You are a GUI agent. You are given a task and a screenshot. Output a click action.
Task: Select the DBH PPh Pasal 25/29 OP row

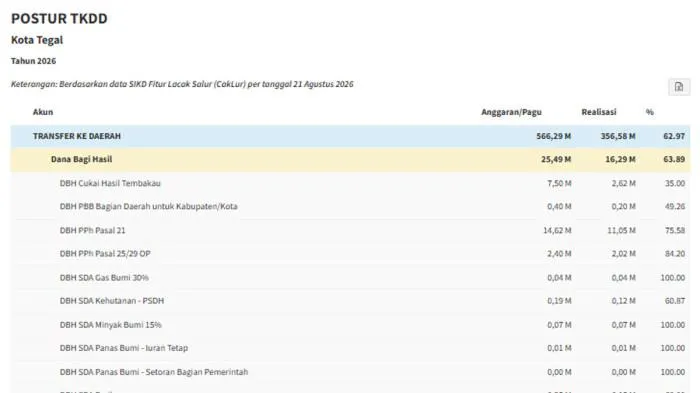(x=350, y=254)
